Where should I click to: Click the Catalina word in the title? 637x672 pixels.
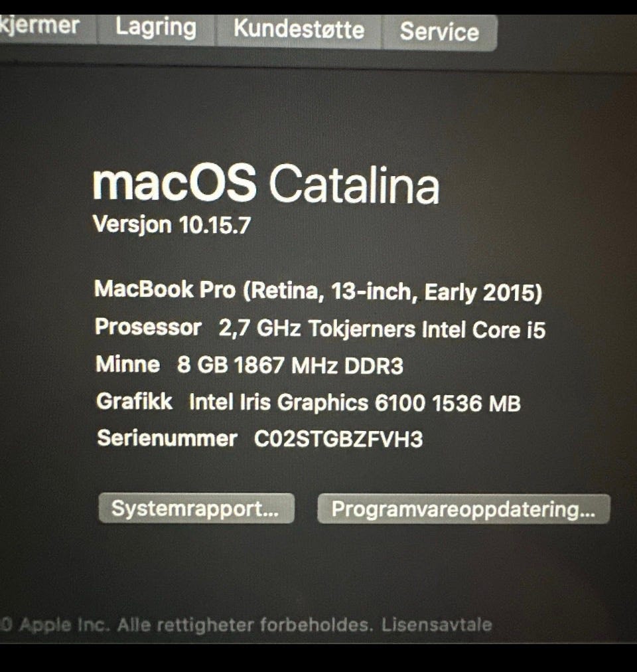tap(354, 185)
